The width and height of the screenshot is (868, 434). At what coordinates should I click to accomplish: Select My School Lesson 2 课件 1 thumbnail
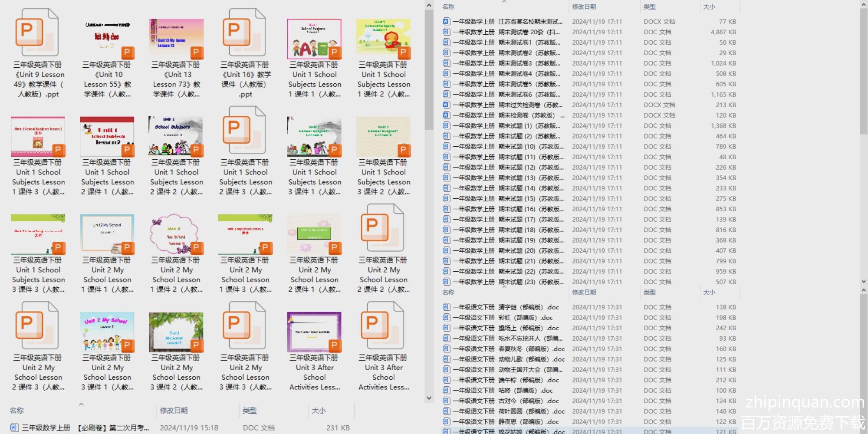pyautogui.click(x=314, y=234)
